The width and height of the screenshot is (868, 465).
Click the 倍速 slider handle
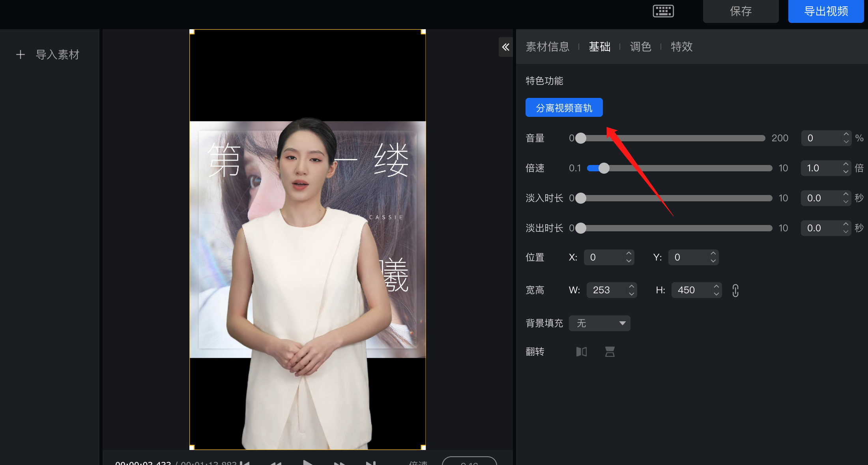click(604, 168)
